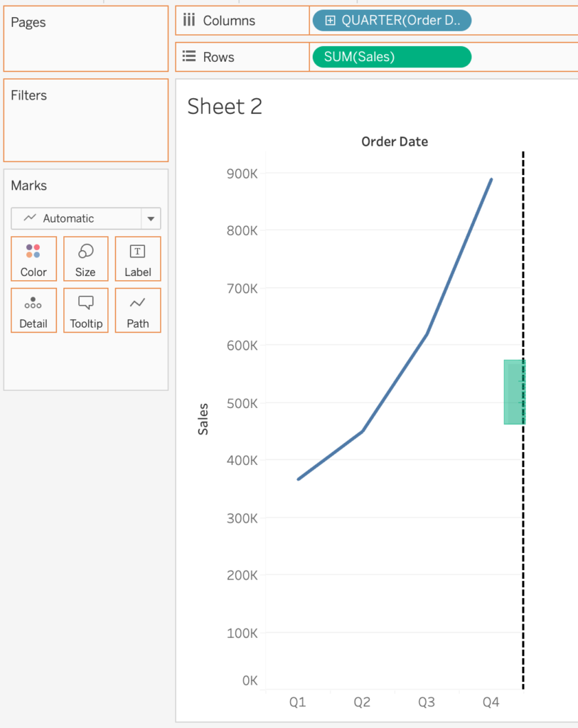Click the Sales axis label
Viewport: 578px width, 728px height.
click(203, 419)
